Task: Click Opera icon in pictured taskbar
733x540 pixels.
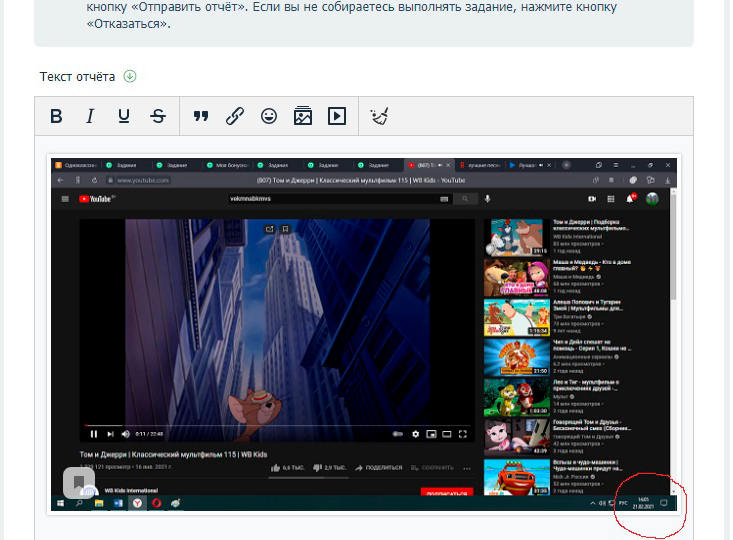Action: pyautogui.click(x=156, y=503)
